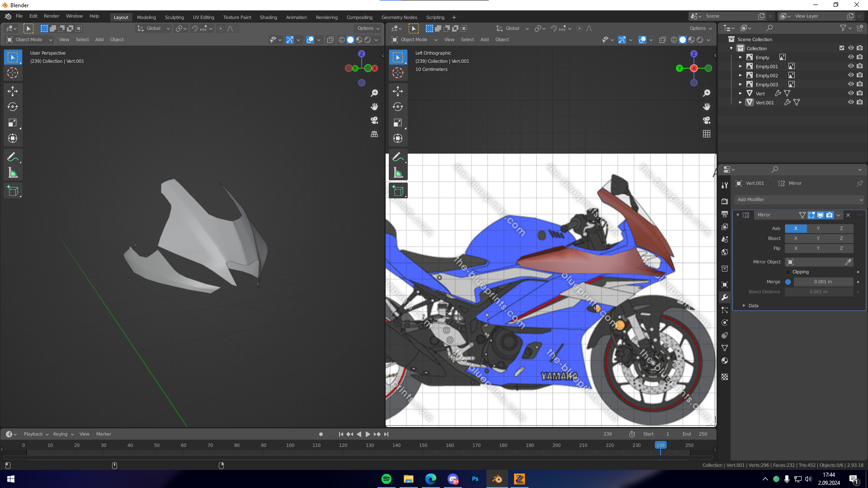Screen dimensions: 868x488
Task: Toggle camera view in left viewport
Action: pyautogui.click(x=374, y=121)
